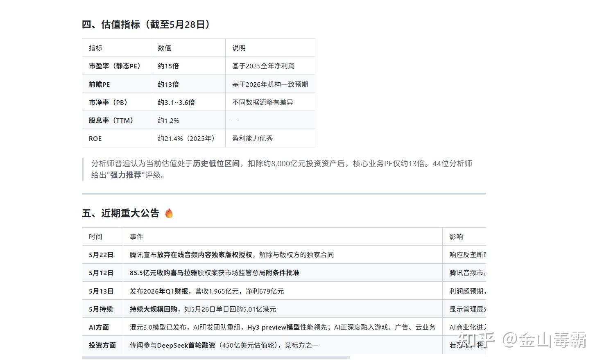Click the heading 五、近期重大公告
602x364 pixels.
coord(121,213)
